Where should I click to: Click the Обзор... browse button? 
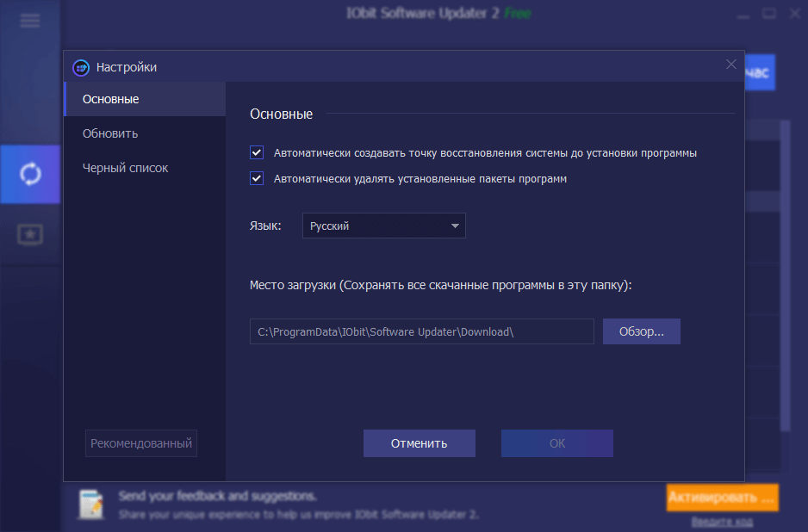pyautogui.click(x=641, y=331)
